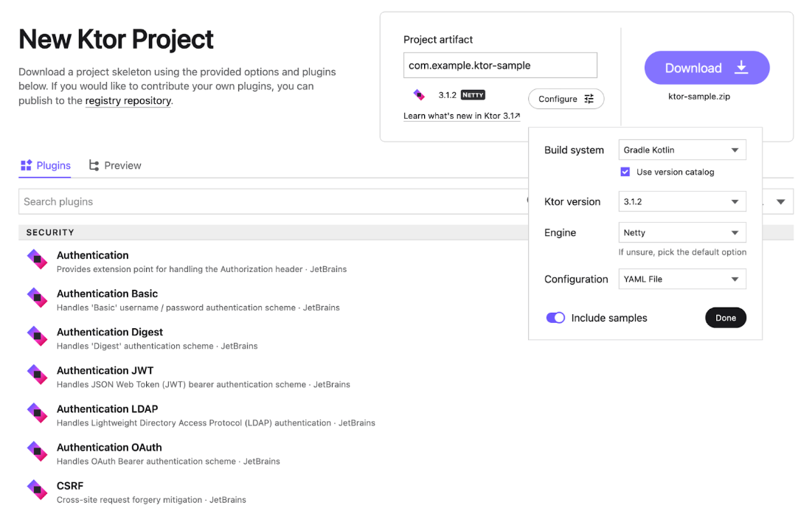Screen dimensions: 812x511
Task: Click the Preview tab tree icon
Action: [x=94, y=165]
